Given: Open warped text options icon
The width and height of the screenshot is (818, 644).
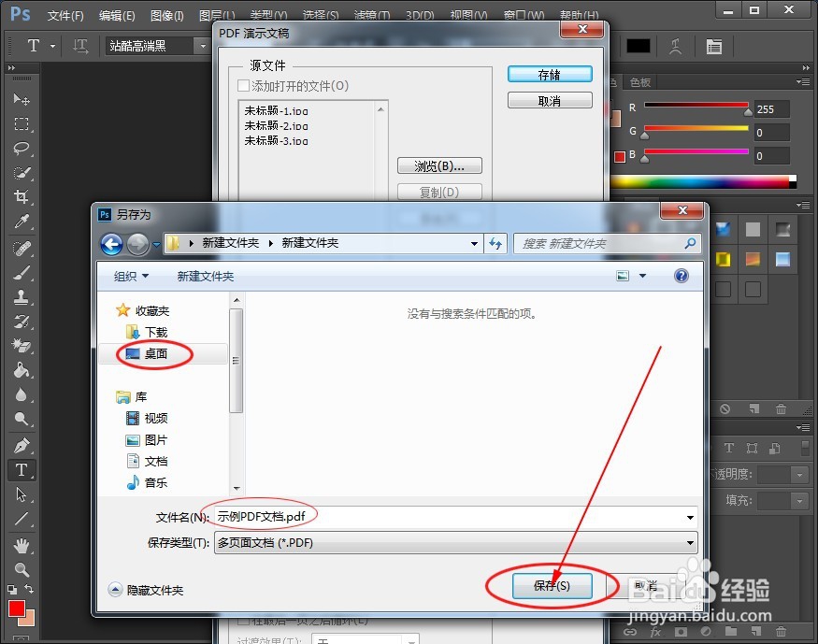Looking at the screenshot, I should (x=676, y=47).
